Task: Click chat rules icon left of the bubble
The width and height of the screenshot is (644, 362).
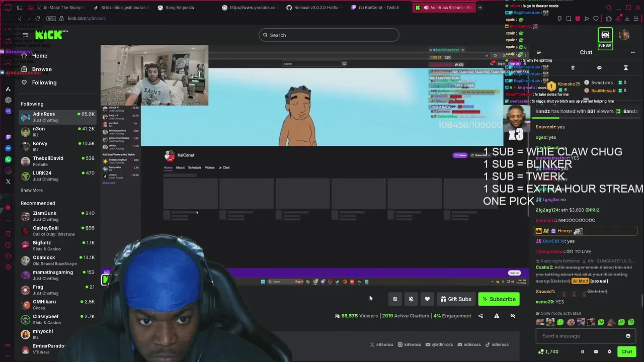Action: pos(583,352)
